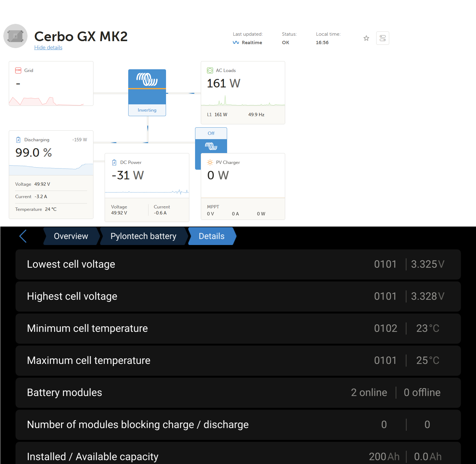Select the Battery modules row
Image resolution: width=476 pixels, height=464 pixels.
point(238,392)
